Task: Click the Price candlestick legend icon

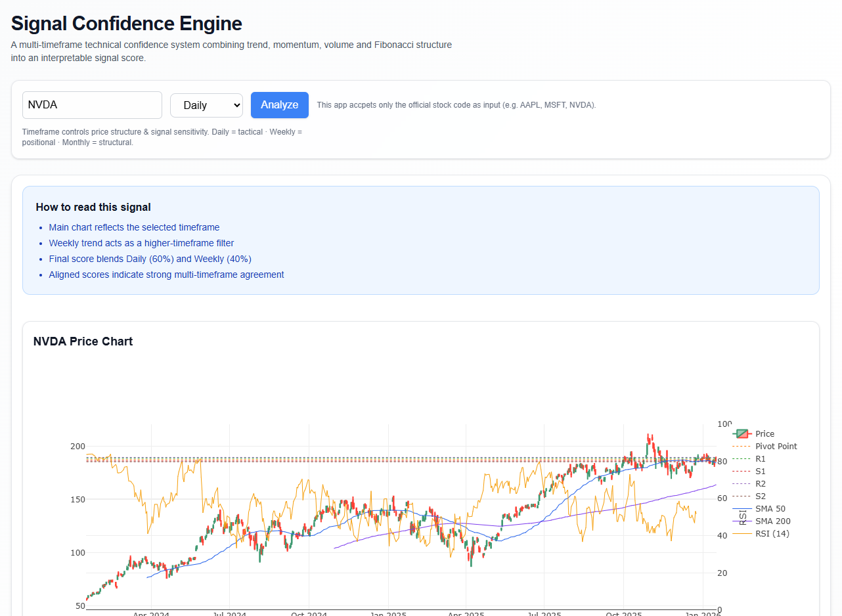Action: (x=741, y=433)
